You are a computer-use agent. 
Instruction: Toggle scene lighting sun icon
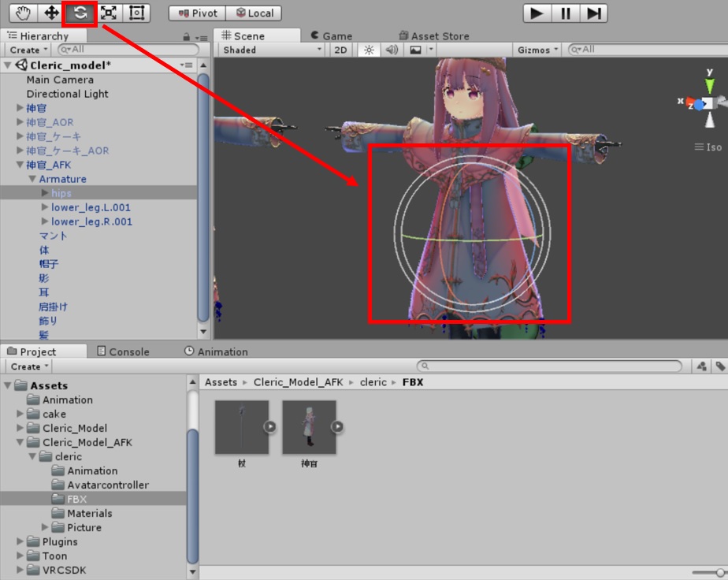pos(367,50)
